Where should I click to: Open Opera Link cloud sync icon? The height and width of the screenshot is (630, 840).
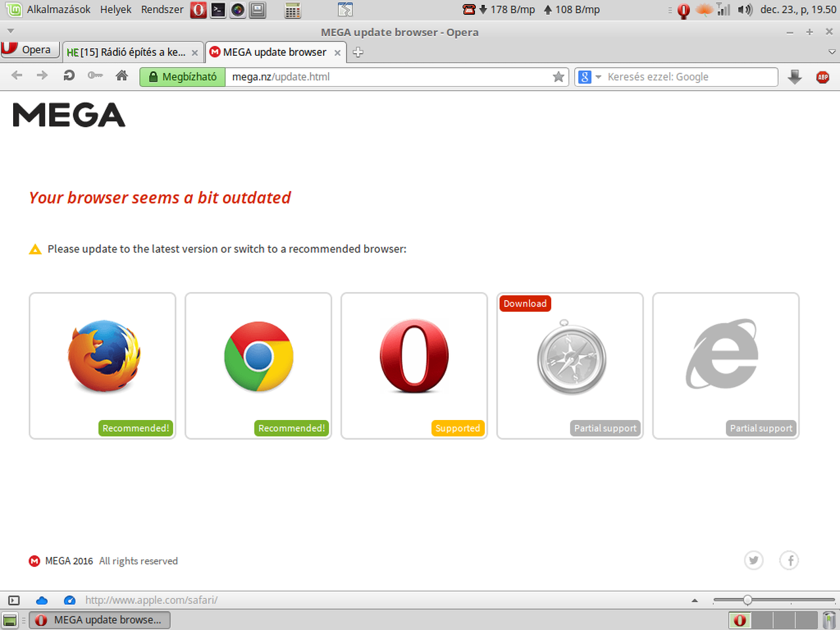pyautogui.click(x=42, y=600)
